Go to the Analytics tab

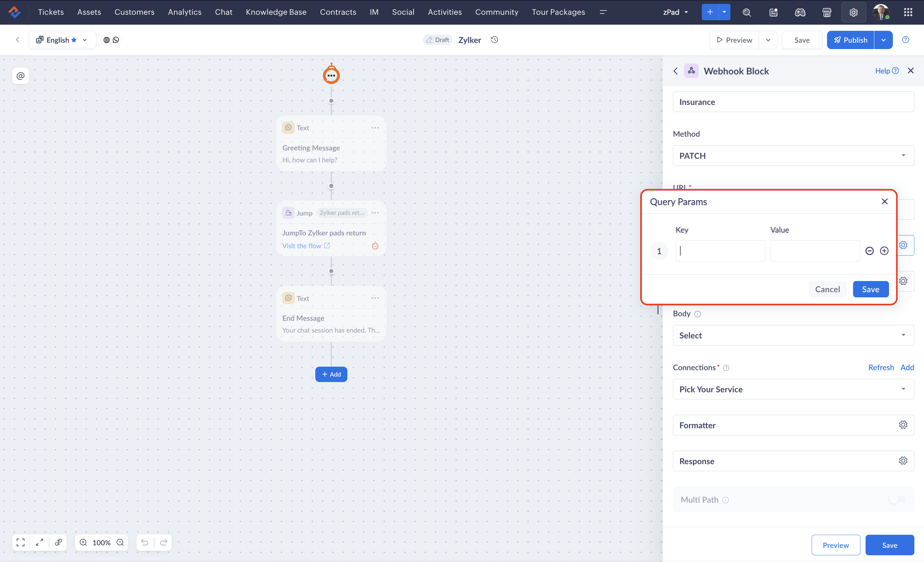point(185,13)
